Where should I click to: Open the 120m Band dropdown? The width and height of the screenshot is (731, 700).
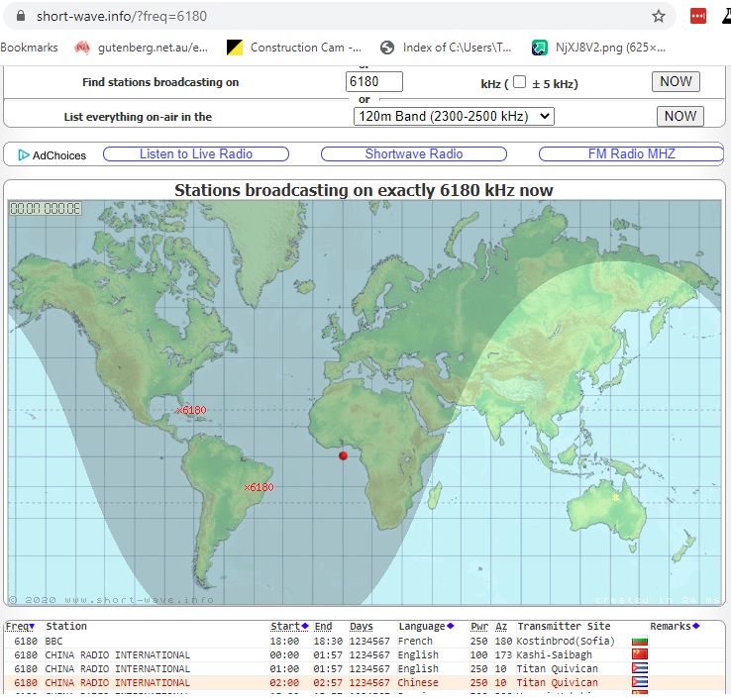454,116
